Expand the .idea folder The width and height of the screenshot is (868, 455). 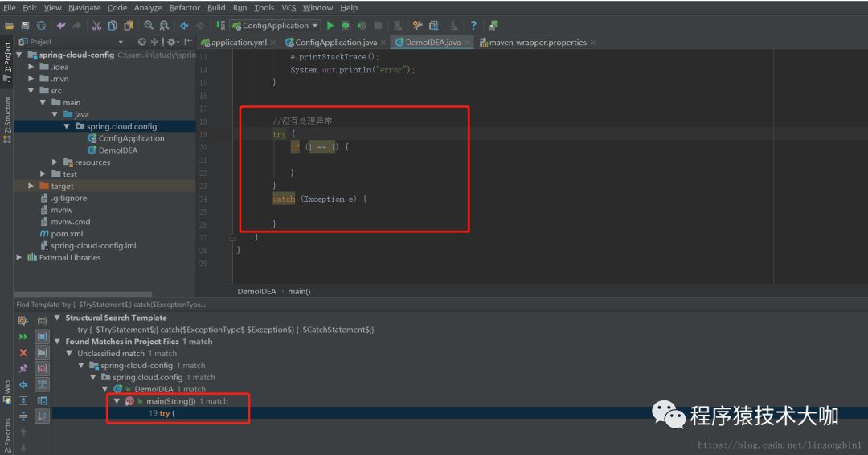[x=31, y=67]
